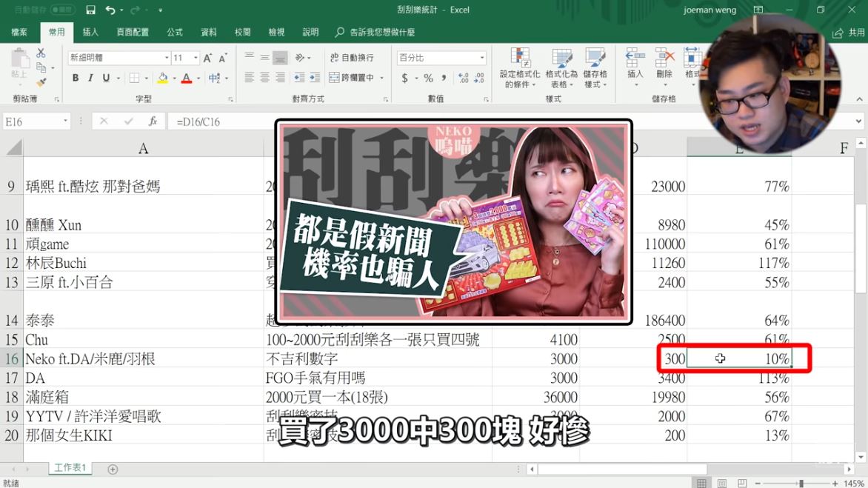This screenshot has height=488, width=868.
Task: Click the Name Box showing E16
Action: pos(33,121)
